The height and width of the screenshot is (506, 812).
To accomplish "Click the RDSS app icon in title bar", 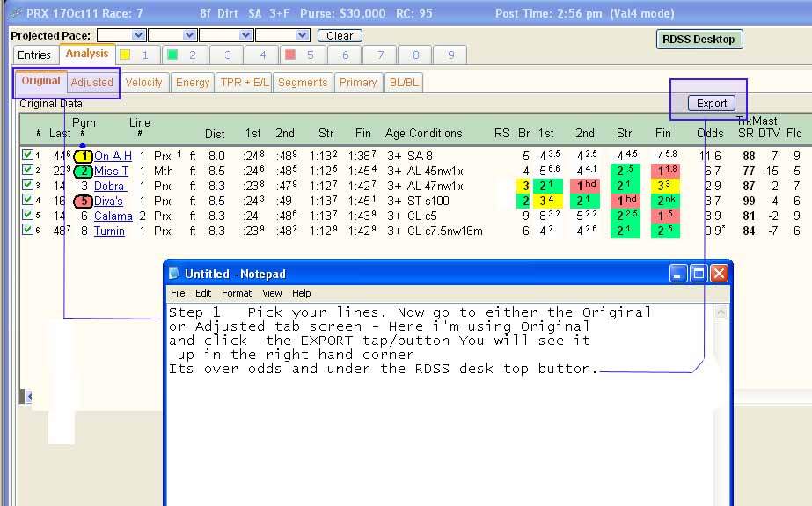I will pyautogui.click(x=16, y=13).
